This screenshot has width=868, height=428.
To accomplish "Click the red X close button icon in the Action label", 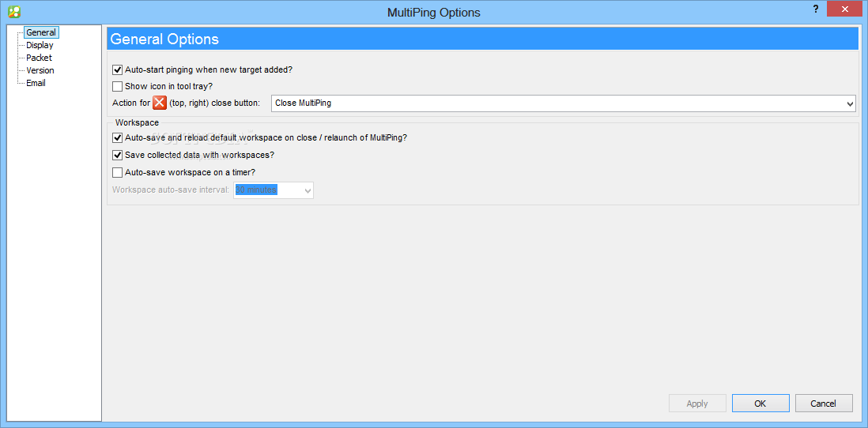I will pyautogui.click(x=160, y=103).
